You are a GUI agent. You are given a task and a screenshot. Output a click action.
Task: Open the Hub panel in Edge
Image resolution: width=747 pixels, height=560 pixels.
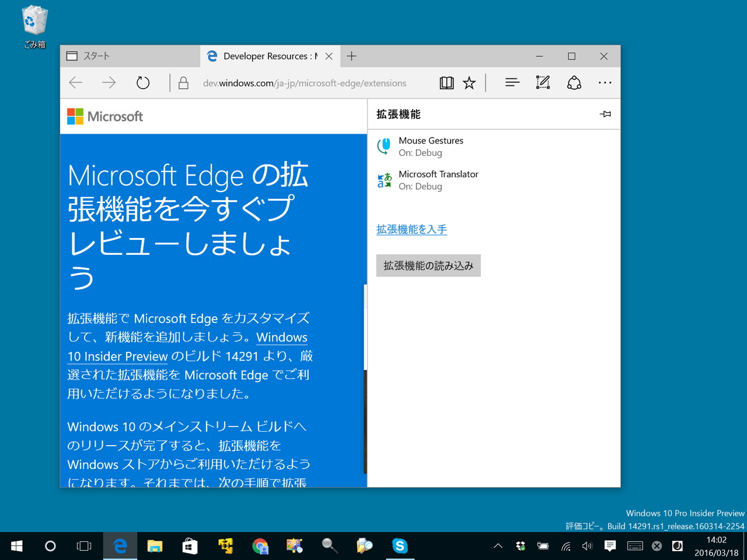512,82
